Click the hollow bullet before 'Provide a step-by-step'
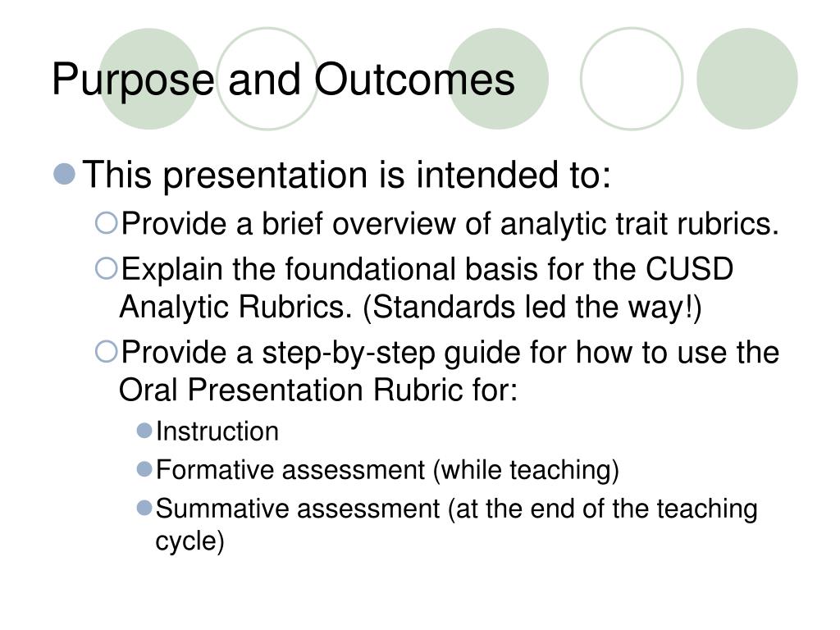 (x=106, y=352)
